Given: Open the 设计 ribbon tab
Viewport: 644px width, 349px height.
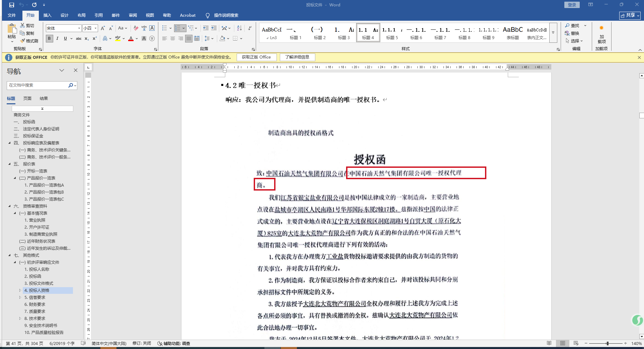Looking at the screenshot, I should (65, 15).
